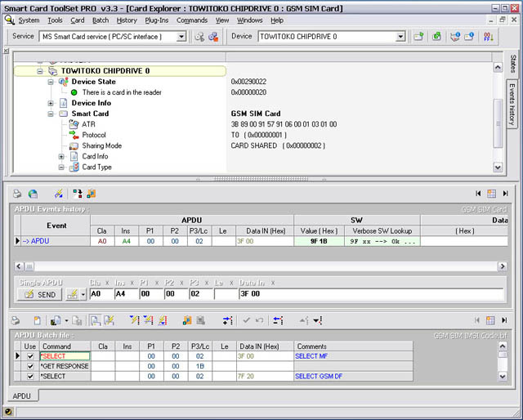Click the new batch file document icon
The width and height of the screenshot is (523, 420).
tap(37, 320)
